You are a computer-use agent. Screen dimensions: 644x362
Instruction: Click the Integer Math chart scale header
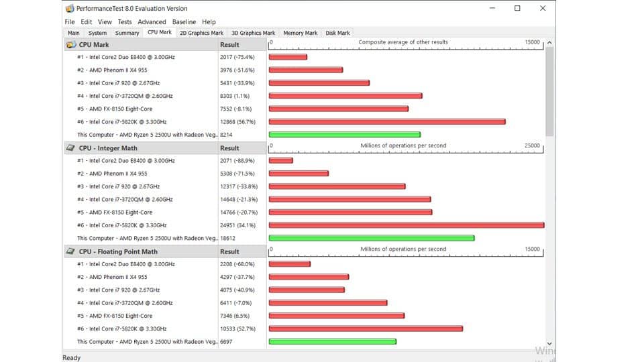pyautogui.click(x=406, y=148)
